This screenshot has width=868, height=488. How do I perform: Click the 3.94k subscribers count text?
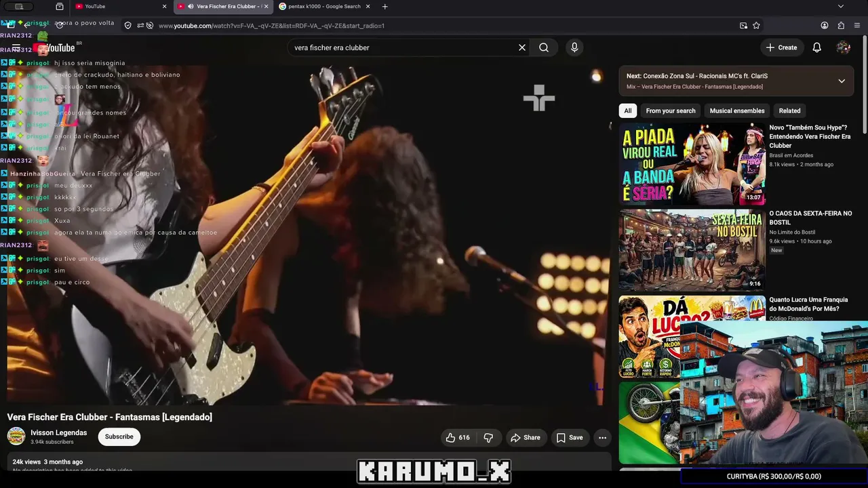click(x=52, y=443)
